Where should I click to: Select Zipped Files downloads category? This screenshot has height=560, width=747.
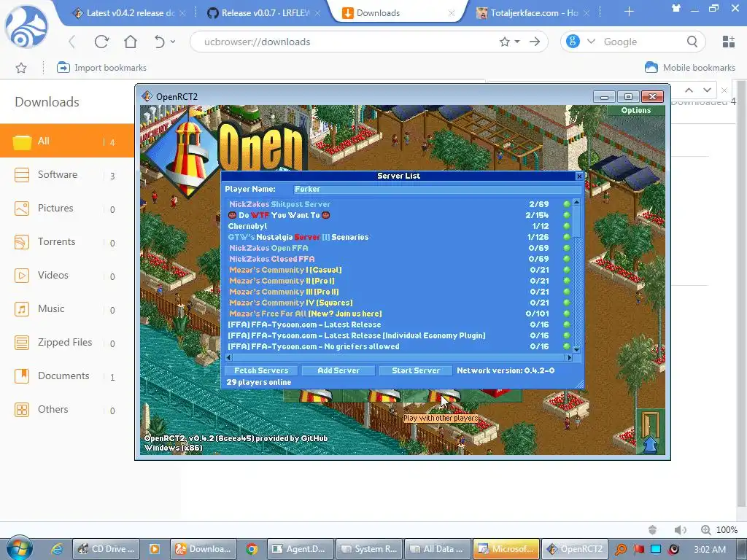pos(67,343)
